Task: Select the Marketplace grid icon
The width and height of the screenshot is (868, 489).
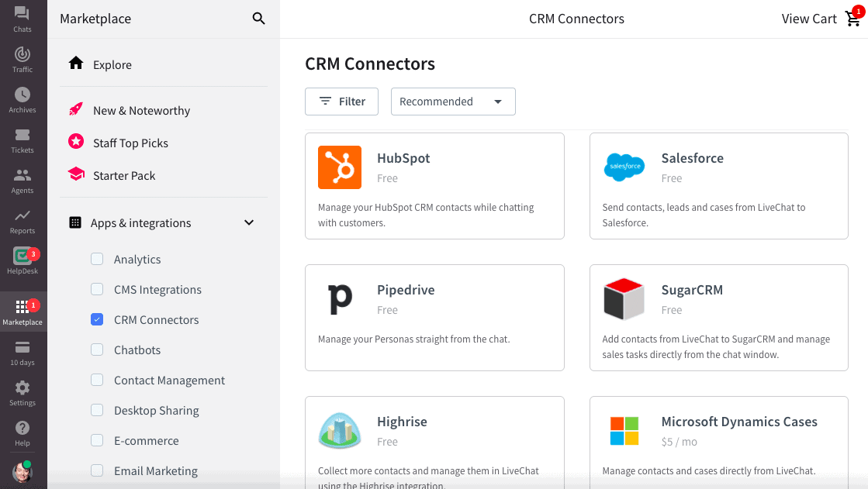Action: 22,307
